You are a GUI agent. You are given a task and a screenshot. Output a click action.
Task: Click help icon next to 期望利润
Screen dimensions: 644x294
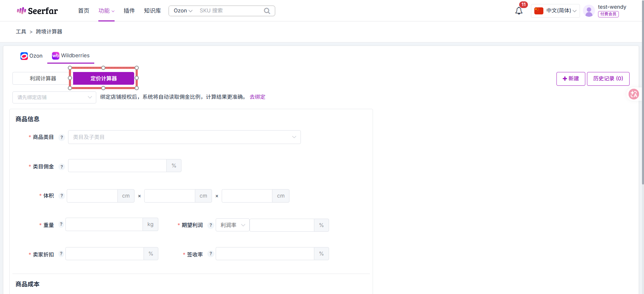point(211,225)
